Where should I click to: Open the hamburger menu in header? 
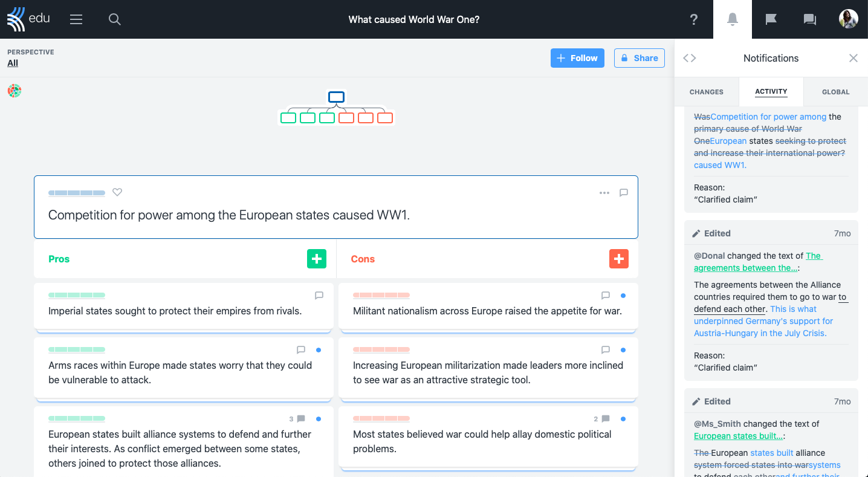76,19
